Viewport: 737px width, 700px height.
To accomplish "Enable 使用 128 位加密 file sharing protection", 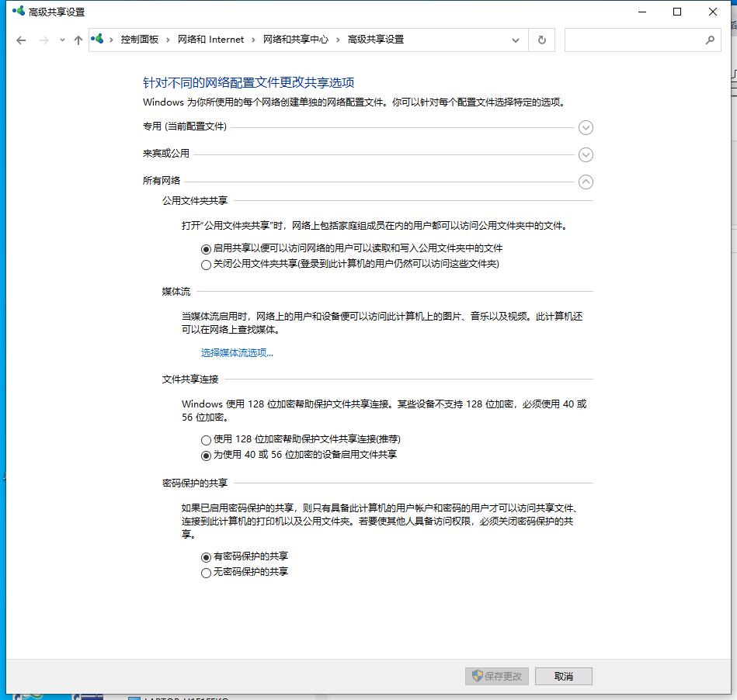I will pos(206,438).
